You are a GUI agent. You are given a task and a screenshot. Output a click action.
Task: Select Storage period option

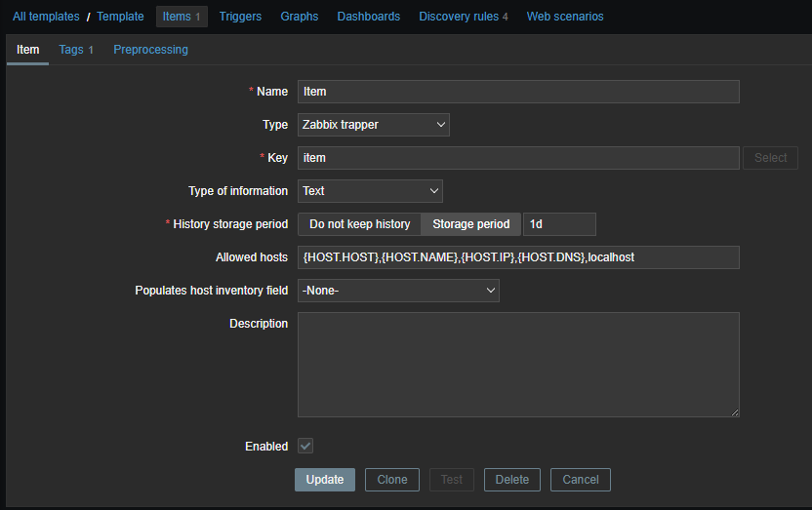pyautogui.click(x=470, y=224)
